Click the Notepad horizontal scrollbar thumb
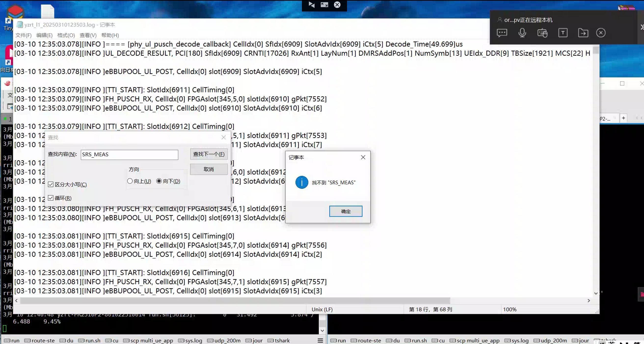The image size is (644, 344). click(235, 301)
